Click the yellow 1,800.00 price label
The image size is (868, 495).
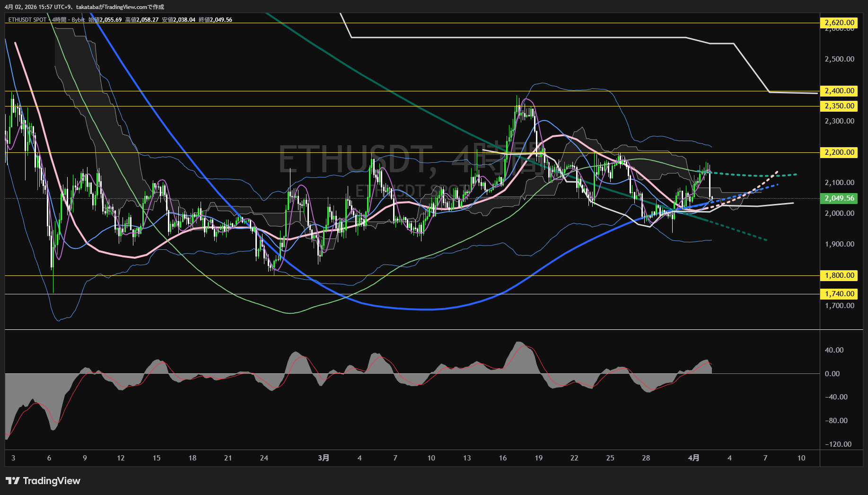point(839,275)
